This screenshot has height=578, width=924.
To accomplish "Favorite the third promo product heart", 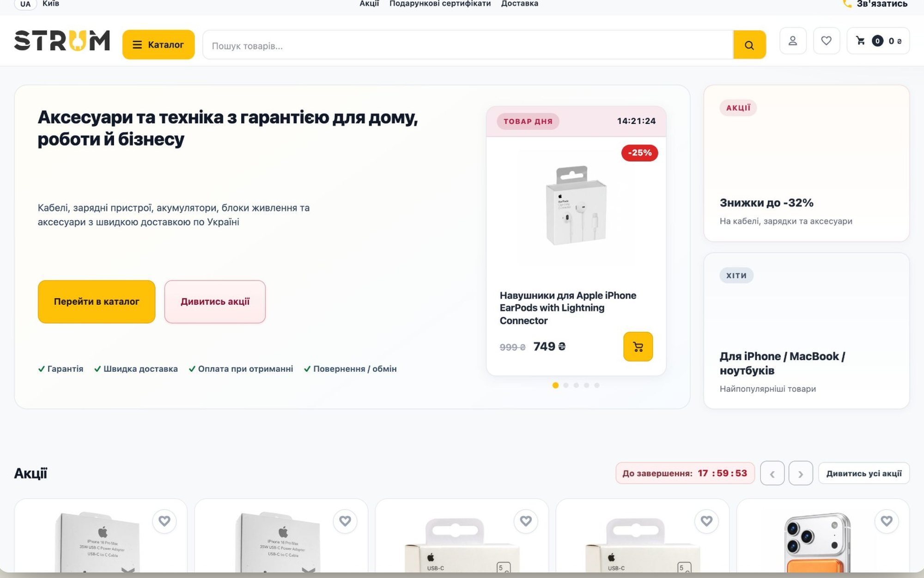I will tap(526, 521).
